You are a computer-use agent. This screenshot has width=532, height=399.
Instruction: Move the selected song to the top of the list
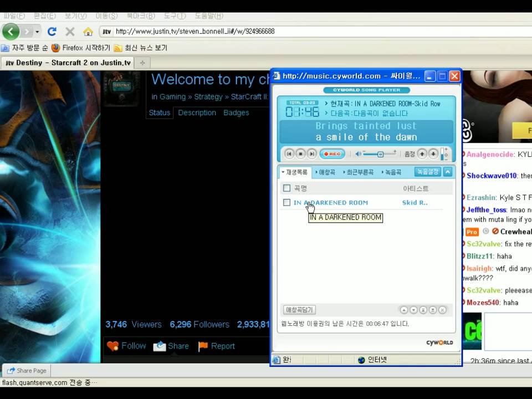(x=423, y=310)
